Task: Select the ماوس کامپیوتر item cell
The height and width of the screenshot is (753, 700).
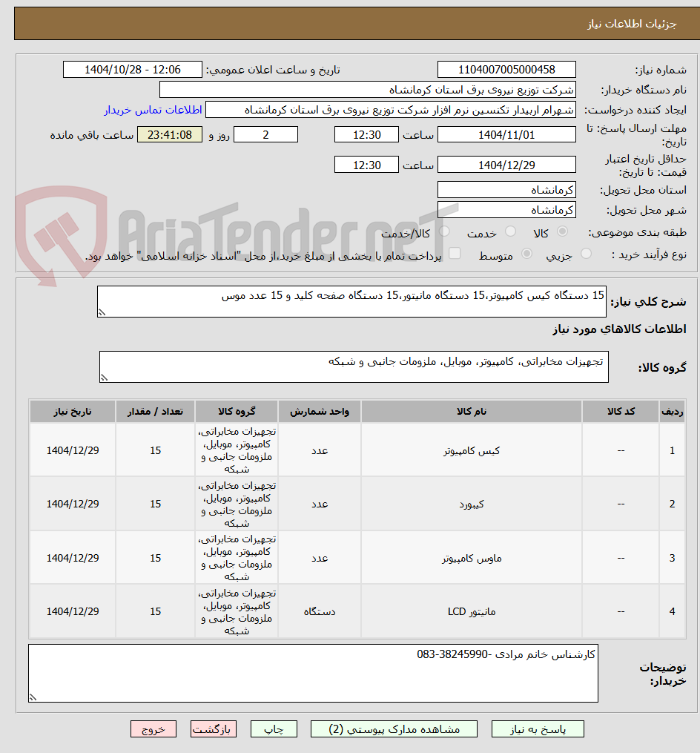Action: (472, 558)
